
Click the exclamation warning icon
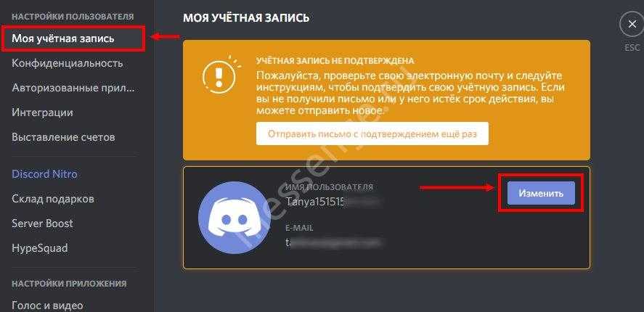click(x=219, y=75)
